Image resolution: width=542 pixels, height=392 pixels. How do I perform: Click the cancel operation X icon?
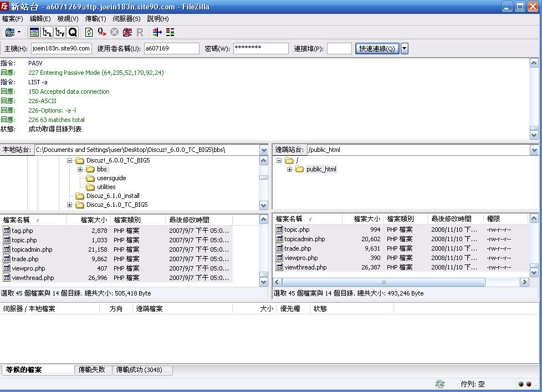114,33
